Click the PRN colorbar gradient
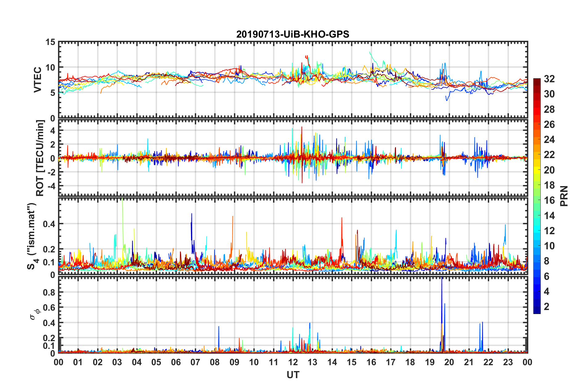This screenshot has width=586, height=392. pos(537,196)
